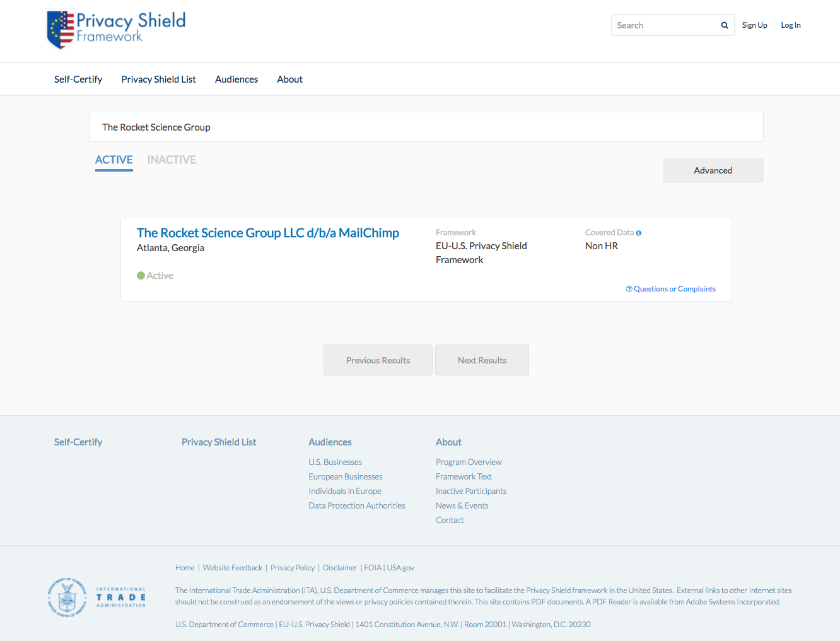Click the FOIA footer link
The height and width of the screenshot is (641, 840).
pyautogui.click(x=373, y=568)
